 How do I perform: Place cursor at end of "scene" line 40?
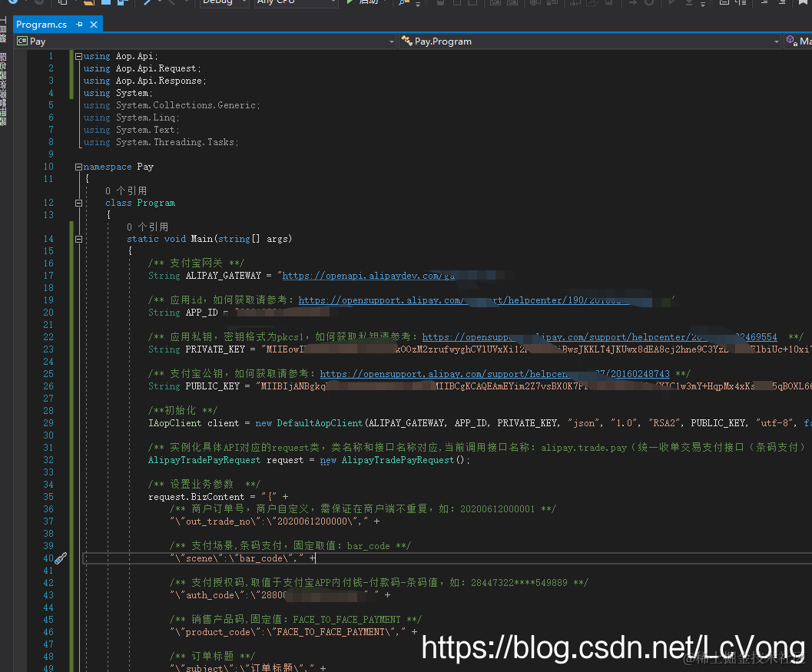click(316, 558)
